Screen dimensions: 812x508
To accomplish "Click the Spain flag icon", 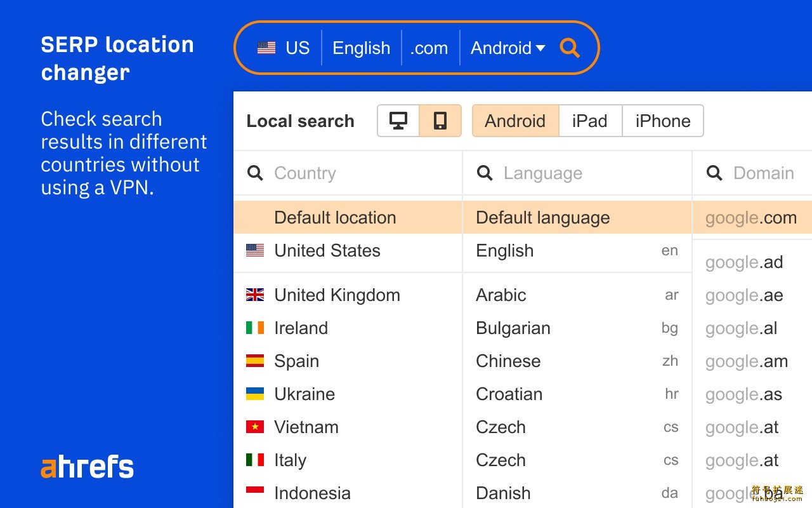I will coord(255,361).
